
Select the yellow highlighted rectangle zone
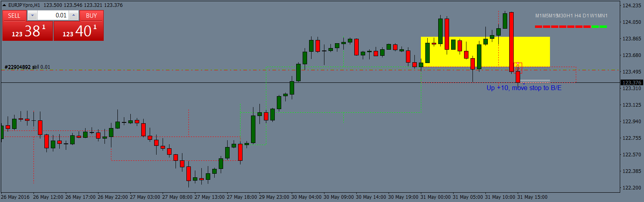tap(485, 52)
